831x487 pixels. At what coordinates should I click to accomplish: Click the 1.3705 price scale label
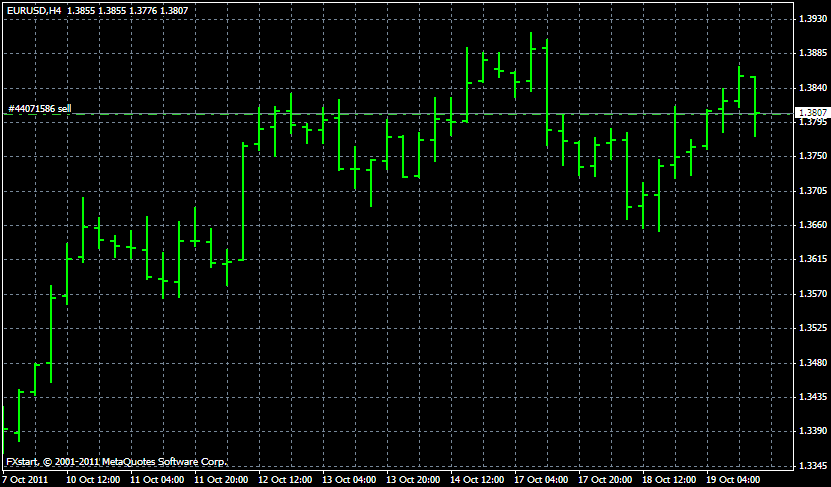[813, 191]
